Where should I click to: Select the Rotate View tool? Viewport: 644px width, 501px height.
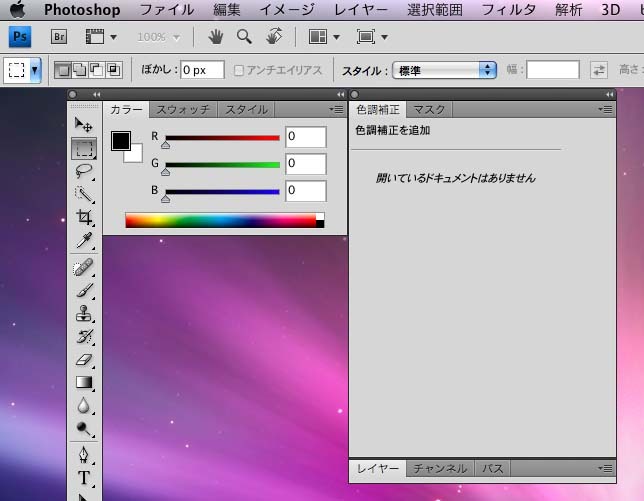(x=274, y=37)
